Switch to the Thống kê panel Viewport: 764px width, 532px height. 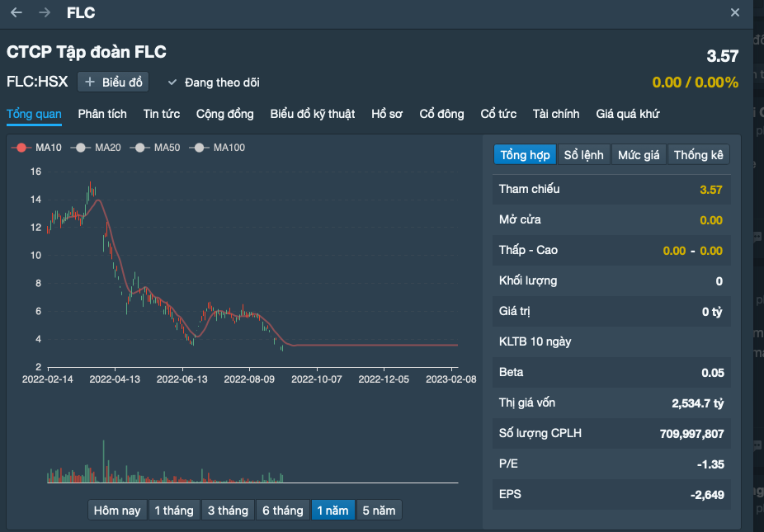[698, 155]
